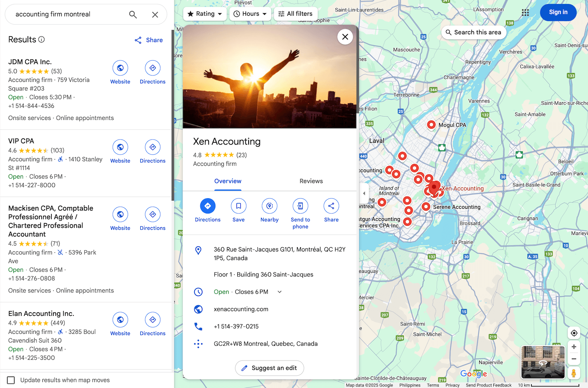
Task: Click Nearby icon in Xen Accounting panel
Action: (x=269, y=206)
